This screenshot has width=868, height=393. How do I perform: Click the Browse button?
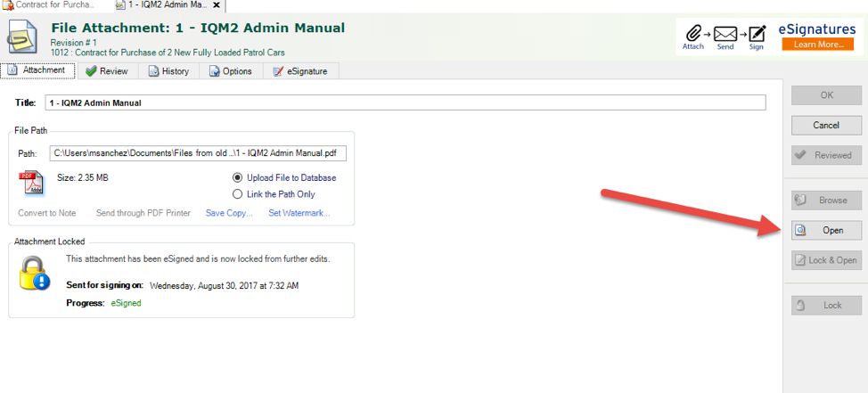coord(826,201)
